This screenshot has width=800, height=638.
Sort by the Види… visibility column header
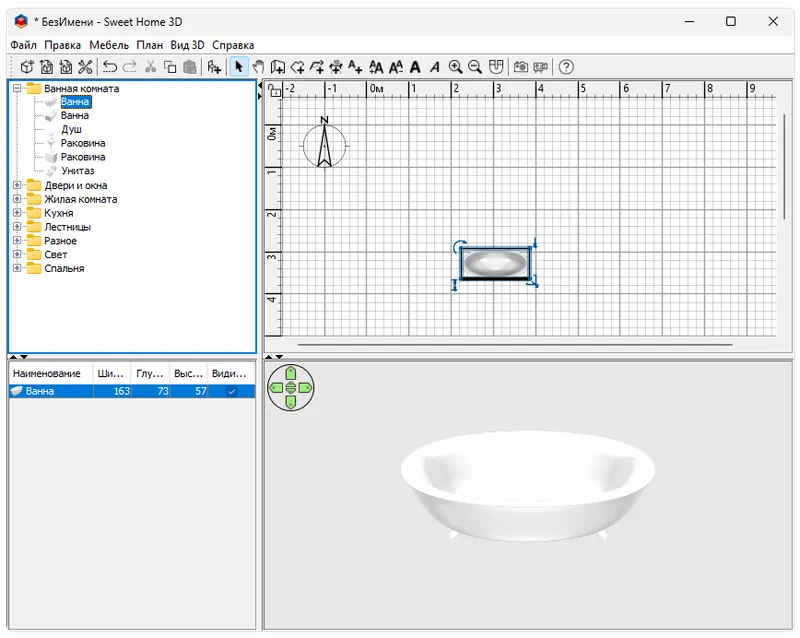(x=231, y=374)
